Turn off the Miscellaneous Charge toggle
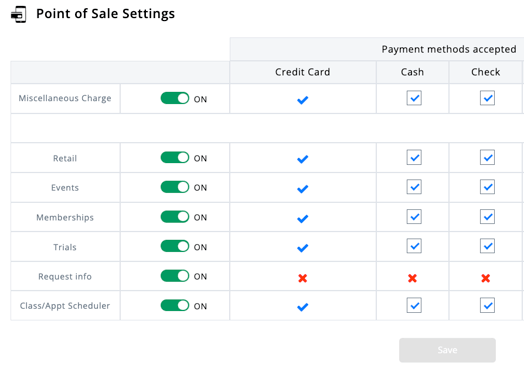 tap(175, 98)
